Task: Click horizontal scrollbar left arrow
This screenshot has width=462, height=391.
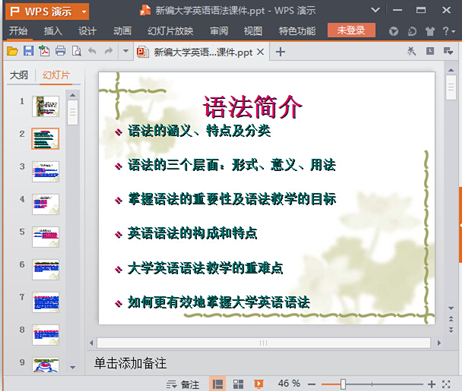Action: coord(92,343)
